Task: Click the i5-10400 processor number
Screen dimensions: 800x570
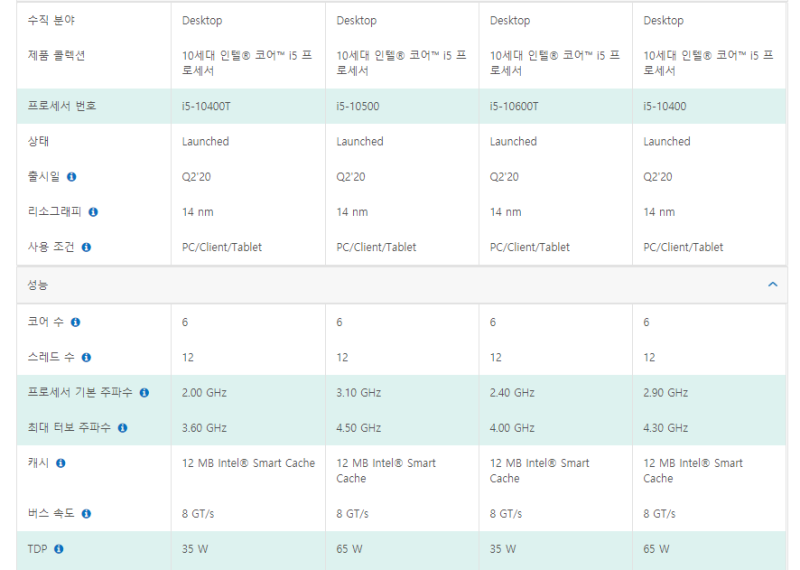Action: [664, 106]
